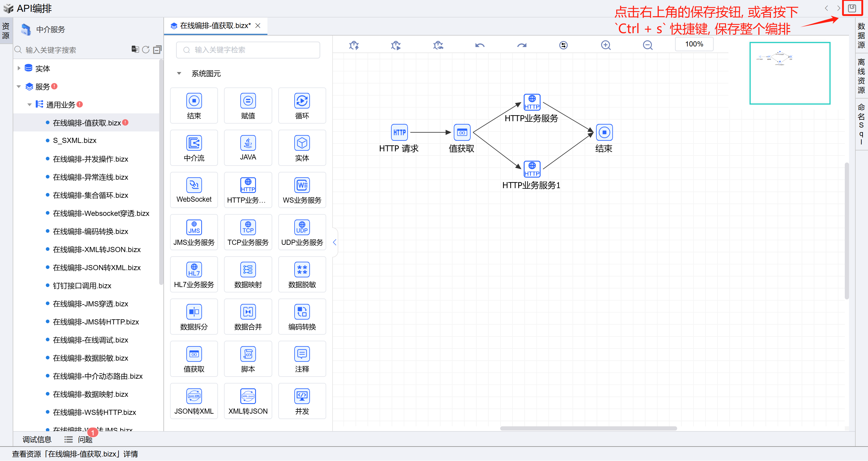Click the redo arrow in canvas toolbar

521,45
